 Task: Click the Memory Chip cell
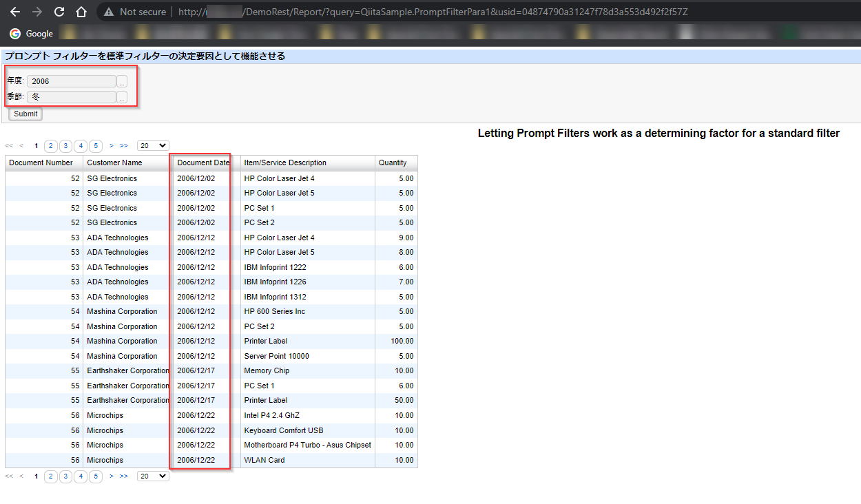click(x=307, y=370)
